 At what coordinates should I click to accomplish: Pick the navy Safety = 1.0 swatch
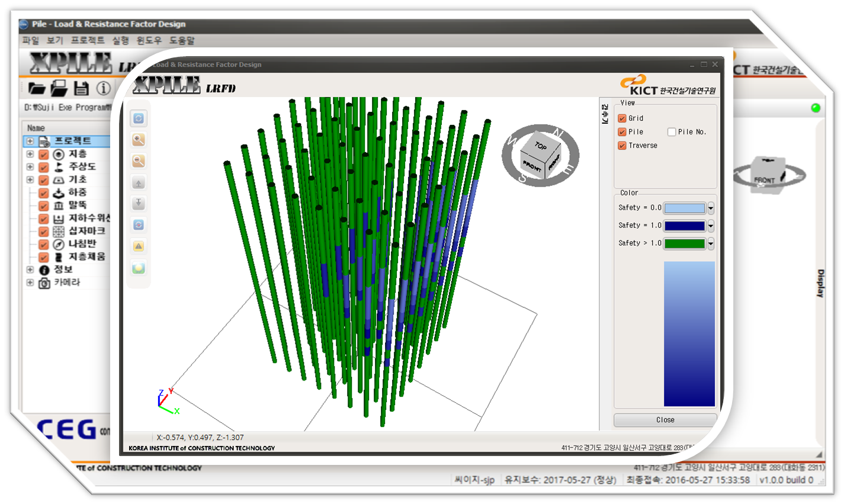(x=685, y=226)
